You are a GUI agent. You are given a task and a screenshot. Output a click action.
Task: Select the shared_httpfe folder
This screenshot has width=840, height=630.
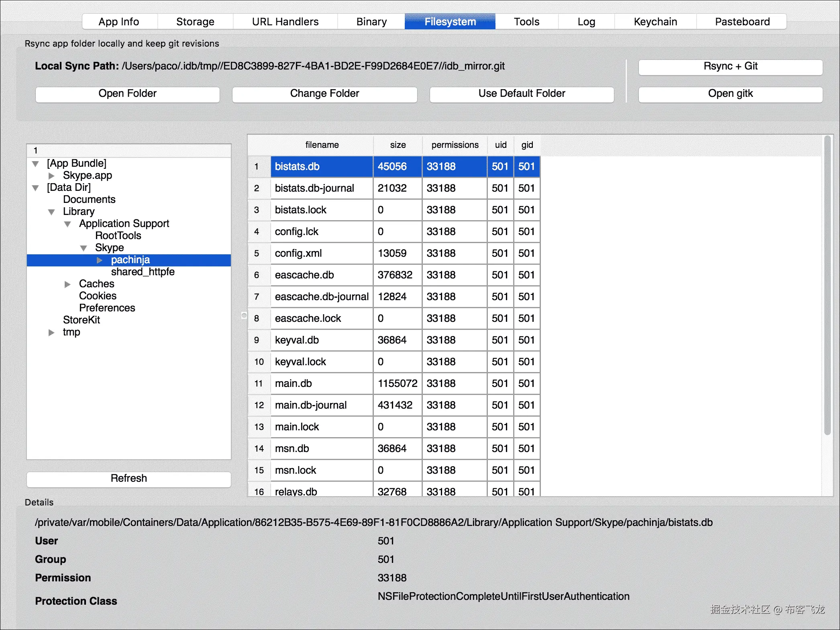click(x=143, y=272)
